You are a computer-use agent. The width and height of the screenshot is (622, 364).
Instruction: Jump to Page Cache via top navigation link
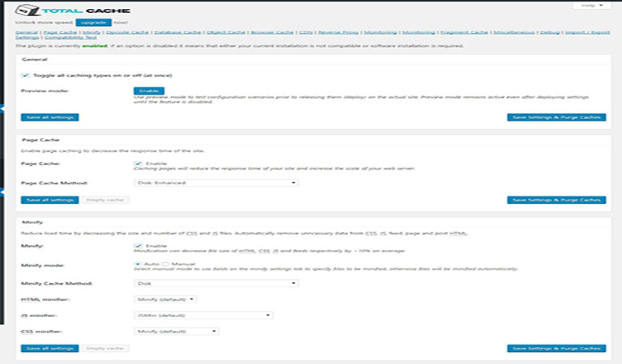[60, 32]
